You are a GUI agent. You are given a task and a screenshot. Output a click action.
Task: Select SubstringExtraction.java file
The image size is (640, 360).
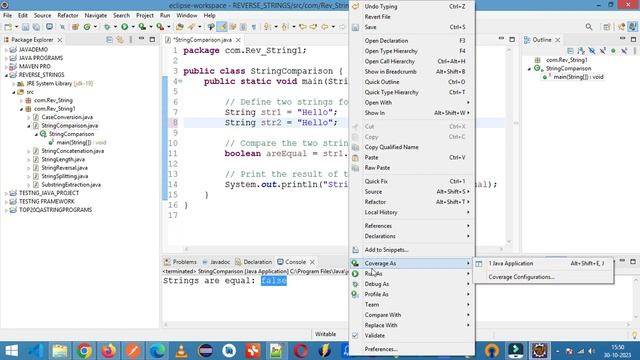[71, 185]
